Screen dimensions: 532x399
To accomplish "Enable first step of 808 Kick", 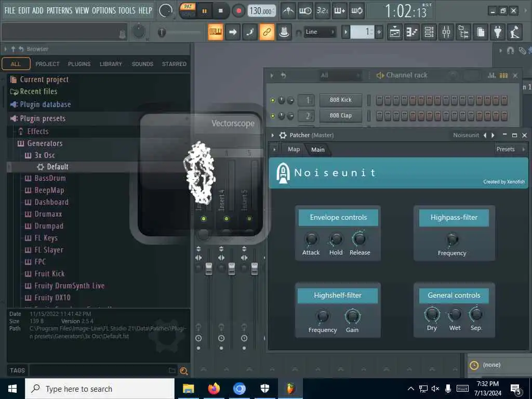I will [x=379, y=100].
